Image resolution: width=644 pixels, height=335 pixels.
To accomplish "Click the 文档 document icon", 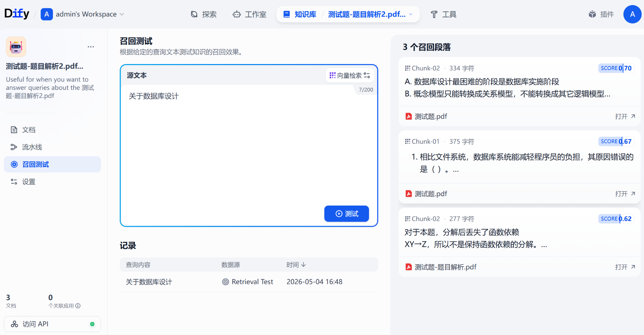I will [14, 130].
